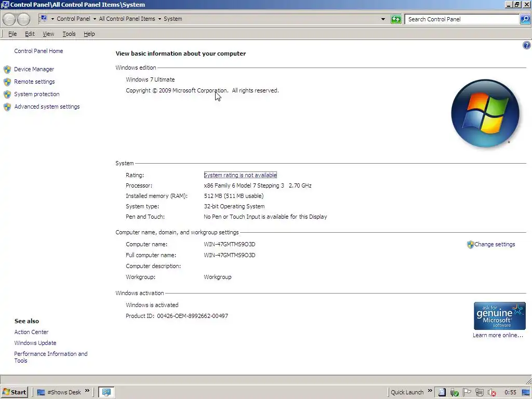The width and height of the screenshot is (532, 399).
Task: Click the Search Control Panel field
Action: click(x=462, y=19)
